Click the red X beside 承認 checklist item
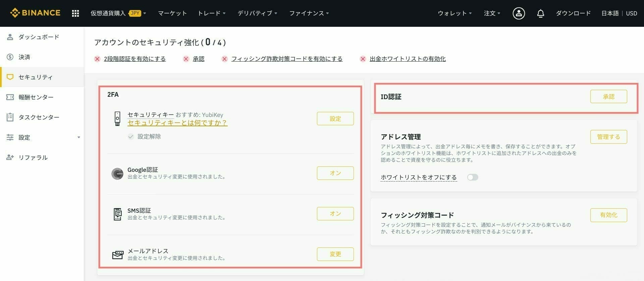Image resolution: width=644 pixels, height=281 pixels. (186, 59)
